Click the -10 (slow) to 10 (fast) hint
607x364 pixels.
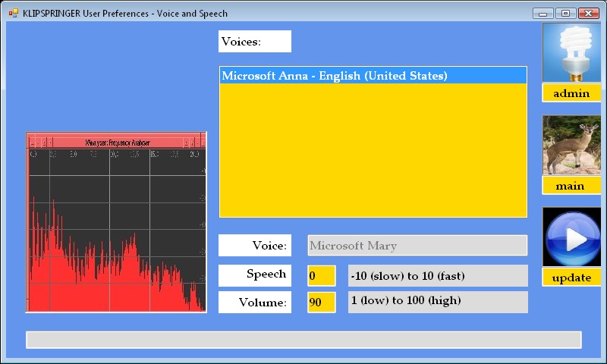pos(438,276)
